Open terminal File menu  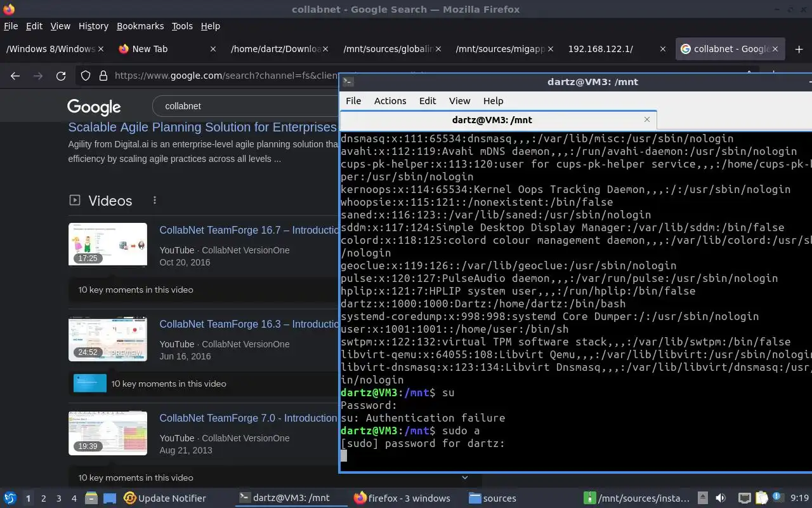tap(353, 101)
